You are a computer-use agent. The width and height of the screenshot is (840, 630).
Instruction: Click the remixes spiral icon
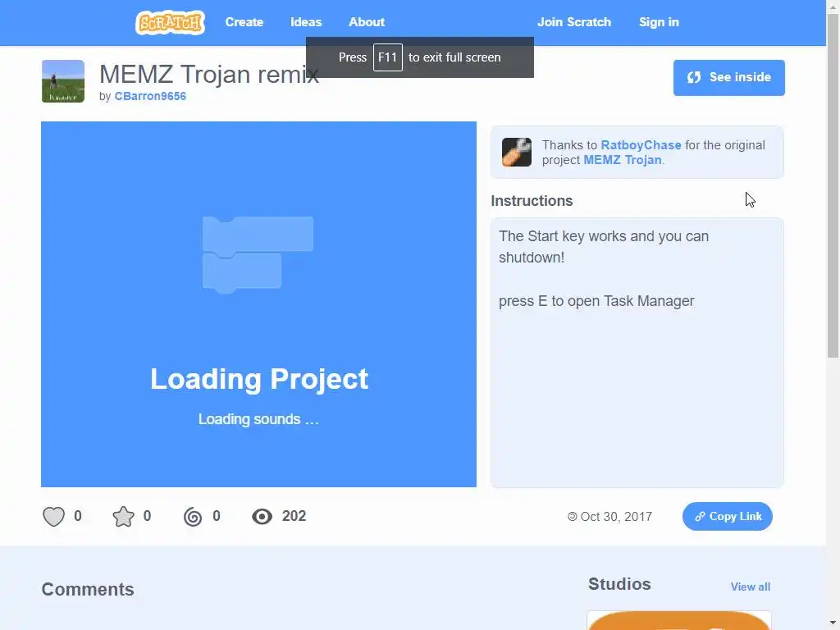point(193,517)
